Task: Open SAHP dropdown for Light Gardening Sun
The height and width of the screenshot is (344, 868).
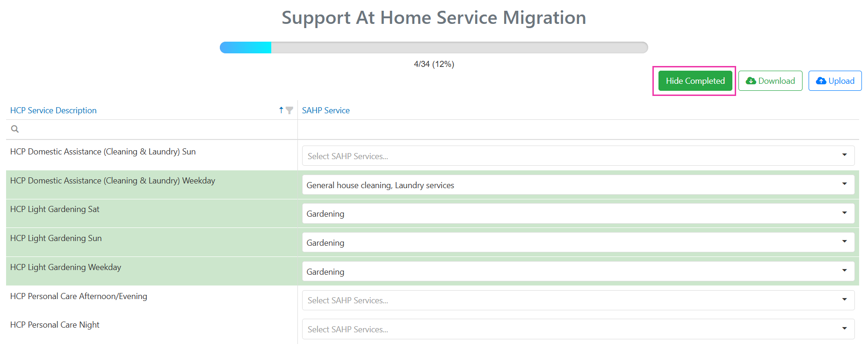Action: [578, 242]
